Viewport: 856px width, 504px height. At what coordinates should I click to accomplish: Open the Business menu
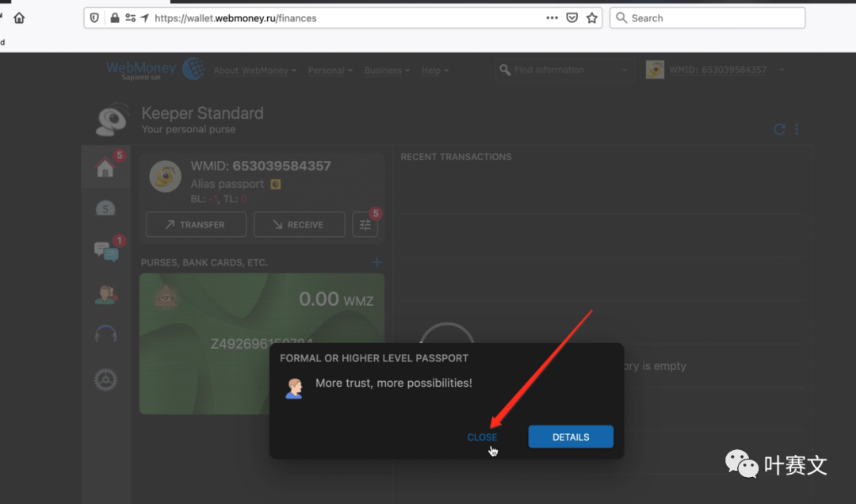[x=387, y=71]
